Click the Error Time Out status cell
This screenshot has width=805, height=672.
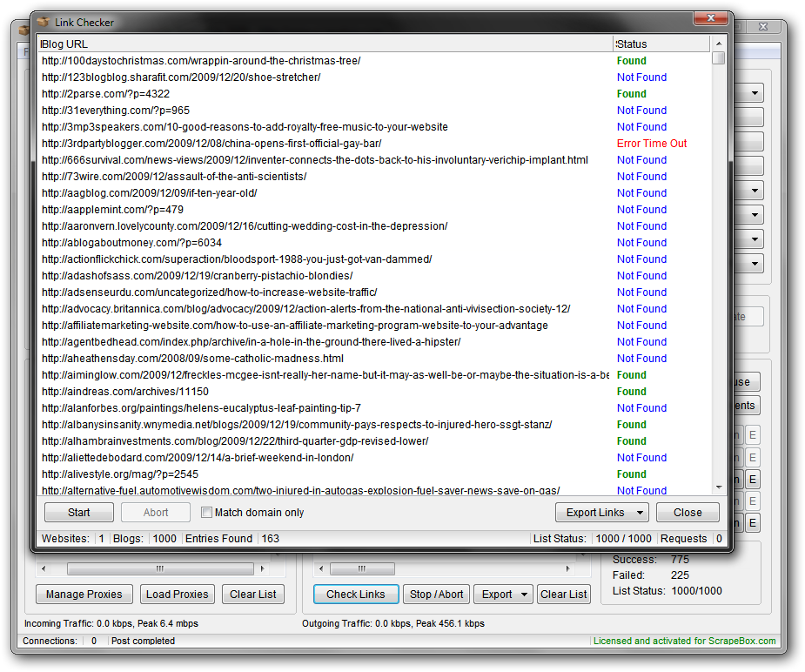652,144
